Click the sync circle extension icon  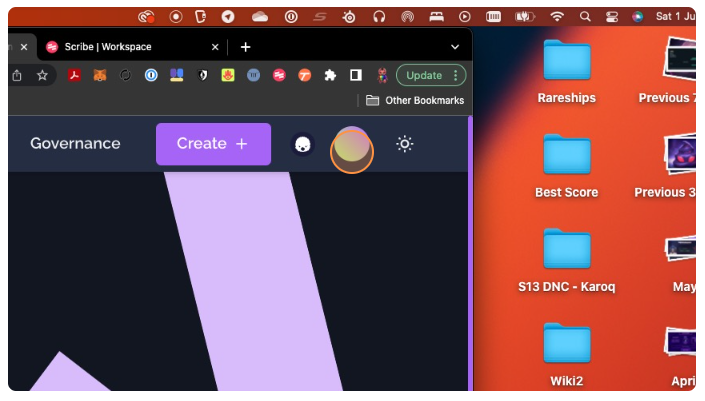point(125,75)
